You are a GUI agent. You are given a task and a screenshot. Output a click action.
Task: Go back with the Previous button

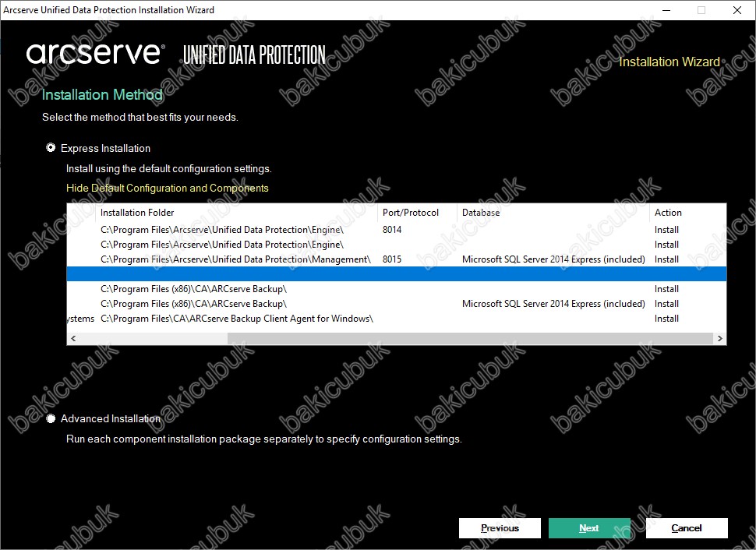[500, 528]
